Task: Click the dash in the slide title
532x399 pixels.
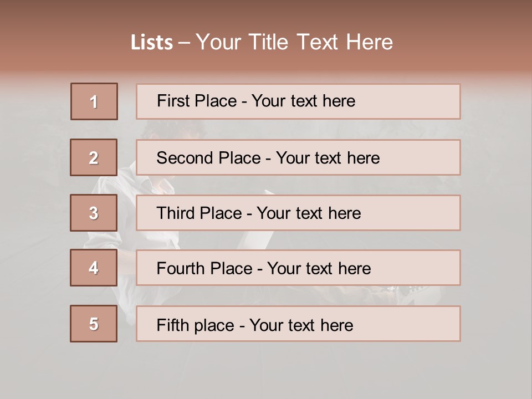Action: point(184,43)
